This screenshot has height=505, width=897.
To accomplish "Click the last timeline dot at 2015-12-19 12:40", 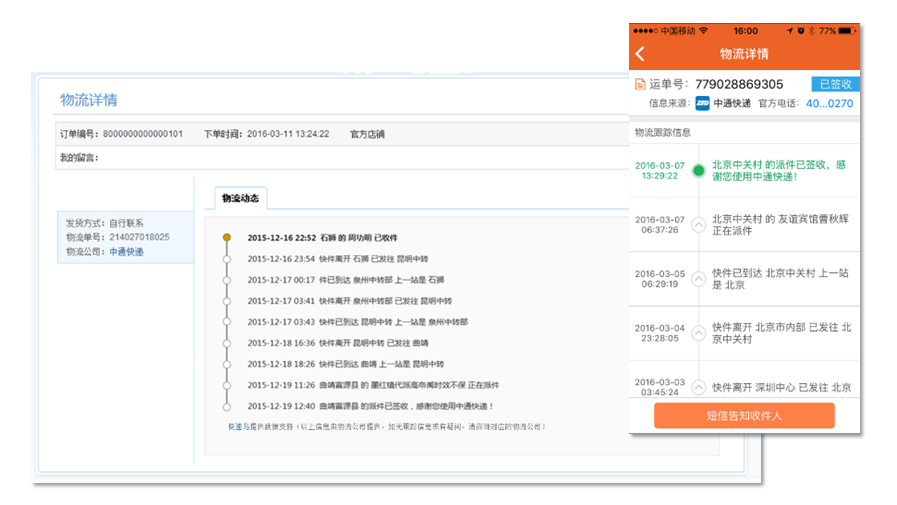I will pos(227,406).
